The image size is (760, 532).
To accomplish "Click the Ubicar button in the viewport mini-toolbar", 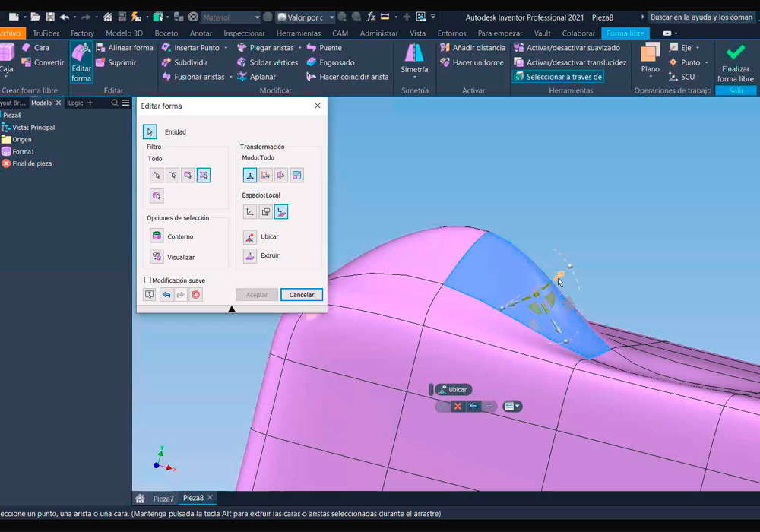I will coord(453,390).
